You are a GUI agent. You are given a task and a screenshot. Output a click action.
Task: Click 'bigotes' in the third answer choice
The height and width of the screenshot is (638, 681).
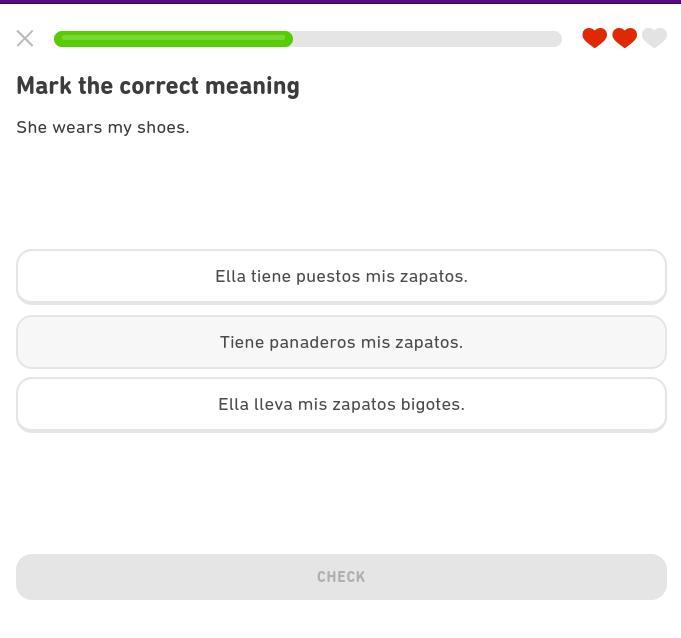click(432, 405)
